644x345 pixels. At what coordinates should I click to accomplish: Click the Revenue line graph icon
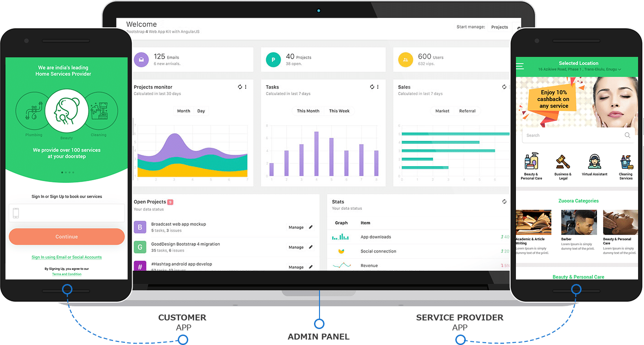tap(341, 265)
